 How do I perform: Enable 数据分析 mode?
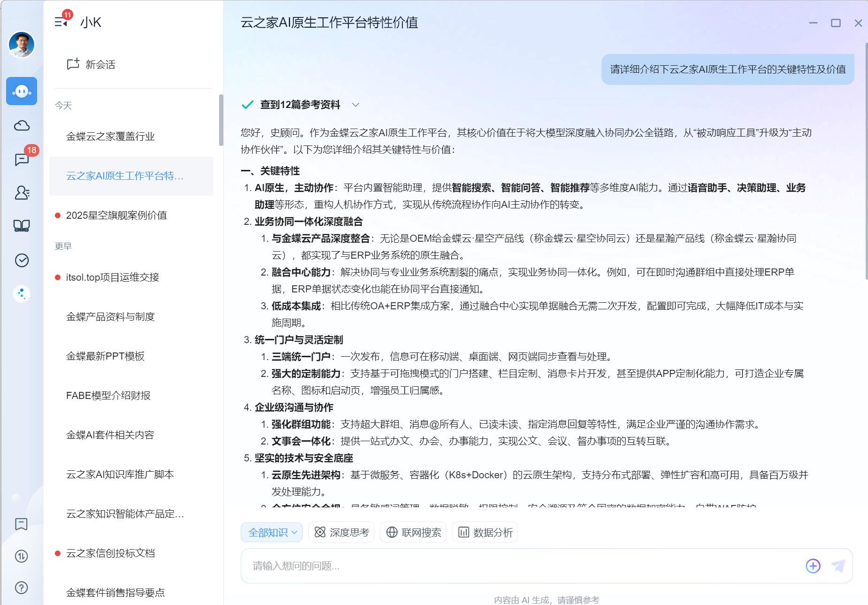click(484, 532)
